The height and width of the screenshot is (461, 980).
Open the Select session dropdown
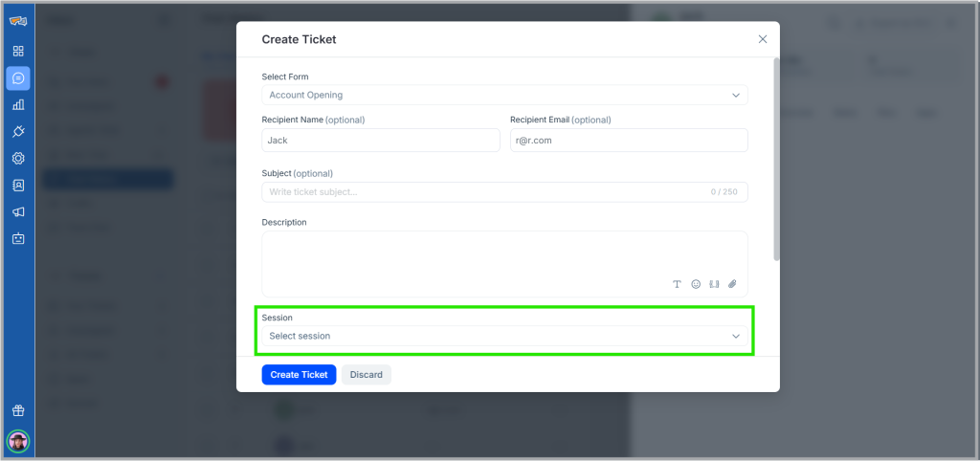coord(504,336)
